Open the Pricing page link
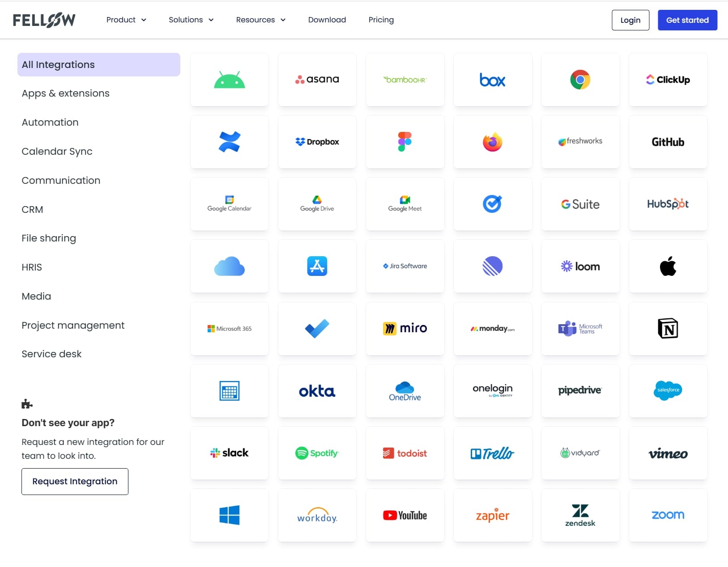Screen dimensions: 728x567 tap(381, 20)
